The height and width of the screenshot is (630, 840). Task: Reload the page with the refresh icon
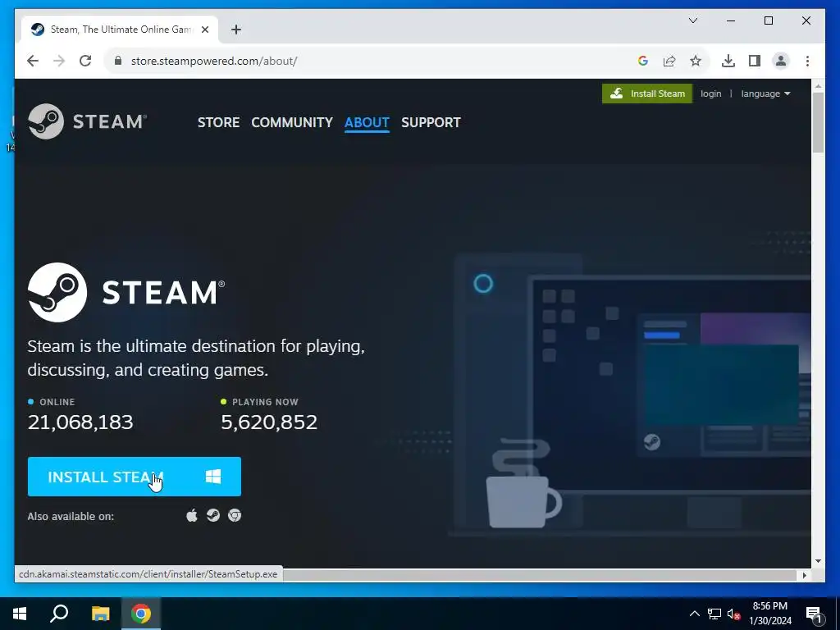pos(85,61)
